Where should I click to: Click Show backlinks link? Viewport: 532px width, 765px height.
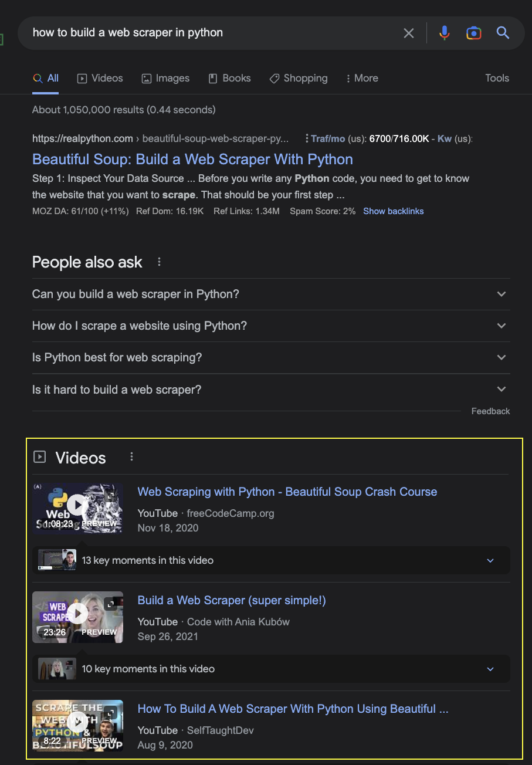[393, 211]
